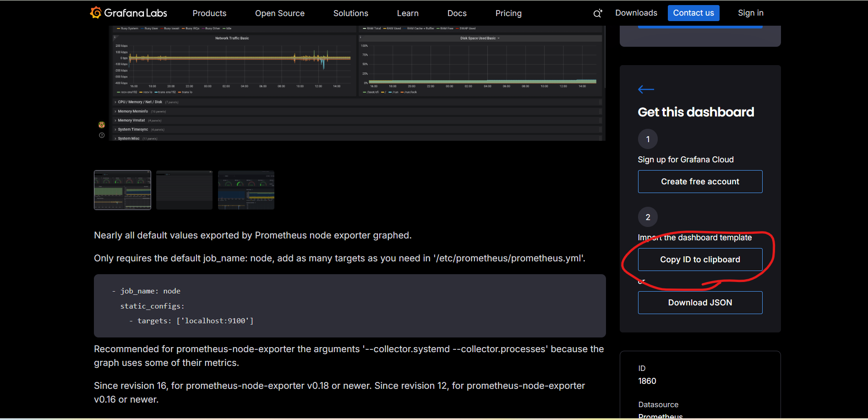Click the code line 'static_configs:'
Image resolution: width=868 pixels, height=420 pixels.
153,306
